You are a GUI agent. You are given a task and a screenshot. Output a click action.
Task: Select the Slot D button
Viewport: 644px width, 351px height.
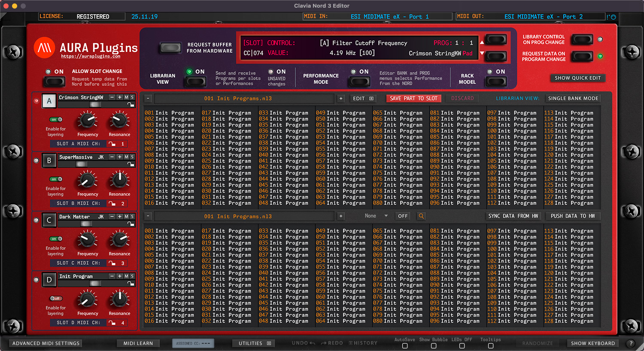point(49,280)
